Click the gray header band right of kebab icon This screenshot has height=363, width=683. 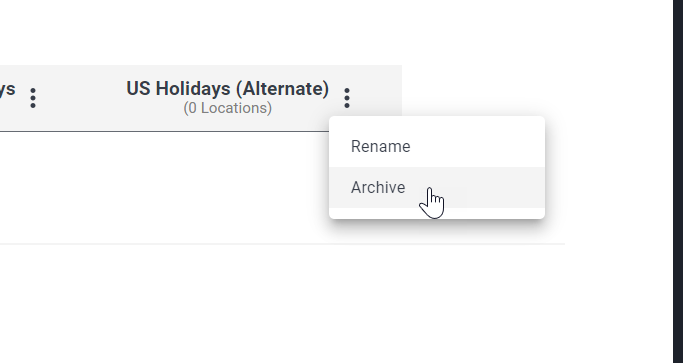tap(377, 91)
